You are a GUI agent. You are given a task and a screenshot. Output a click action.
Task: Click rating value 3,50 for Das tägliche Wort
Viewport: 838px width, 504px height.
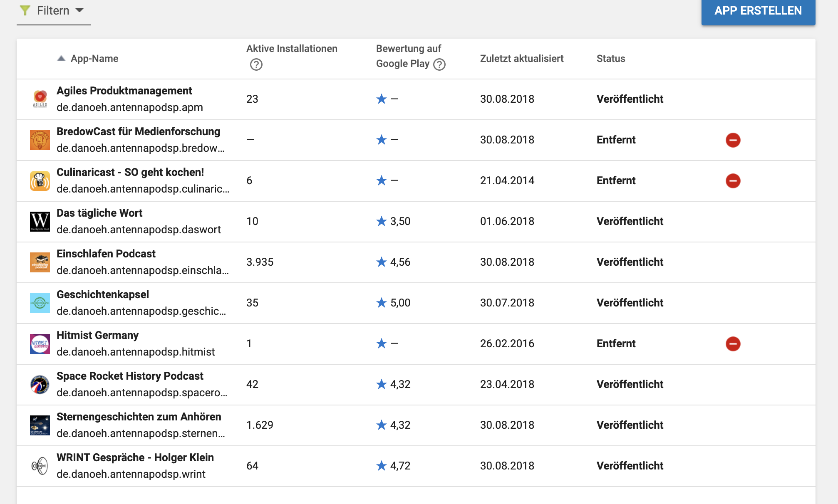(x=400, y=221)
